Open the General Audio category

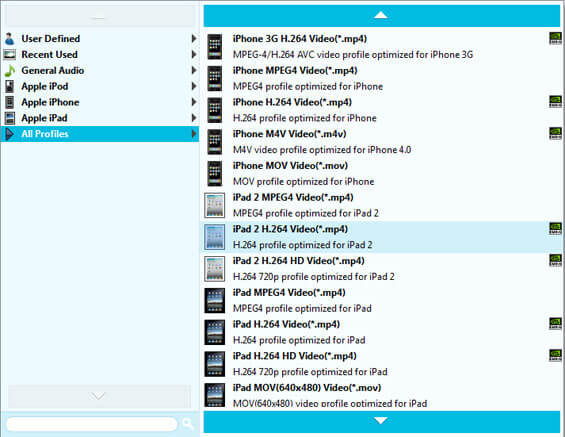coord(100,70)
